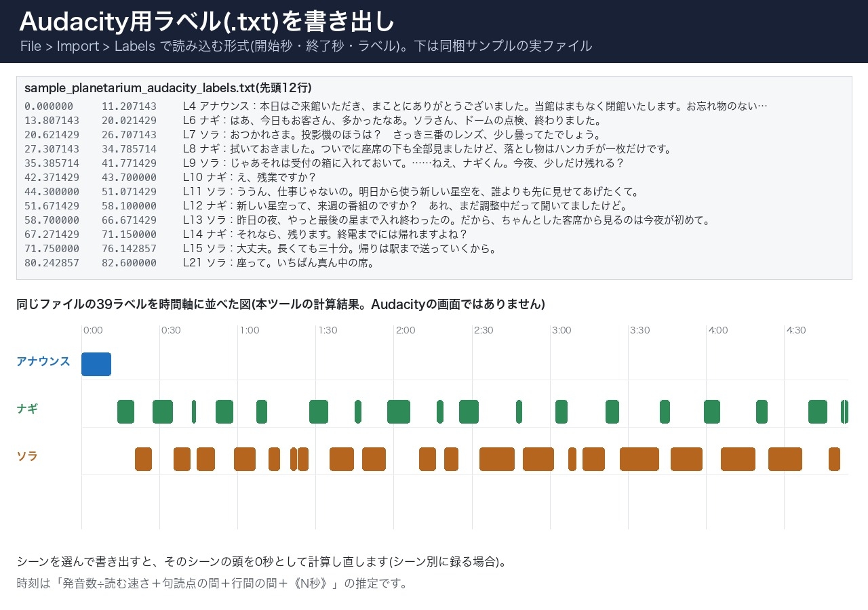The width and height of the screenshot is (868, 610).
Task: Click the 時刻は「発音数÷読む速さ… estimation note
Action: pos(212,583)
